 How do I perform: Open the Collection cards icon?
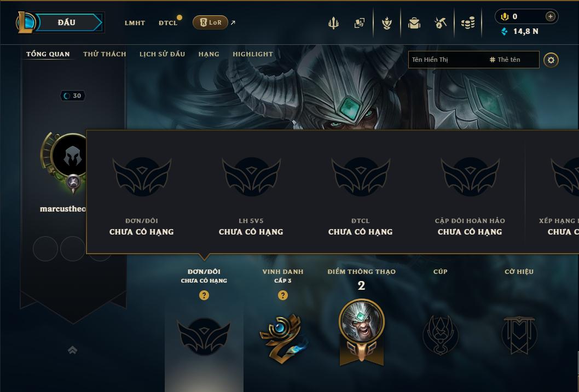click(x=360, y=23)
